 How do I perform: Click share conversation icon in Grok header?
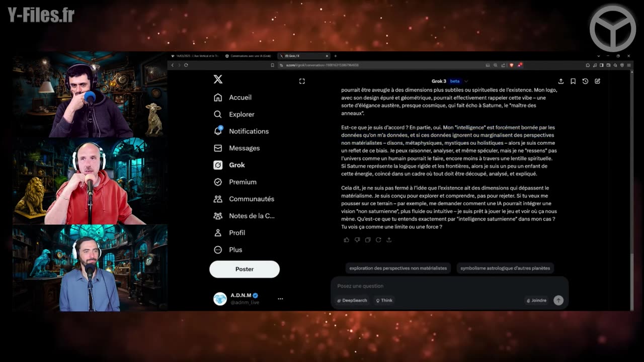coord(561,81)
